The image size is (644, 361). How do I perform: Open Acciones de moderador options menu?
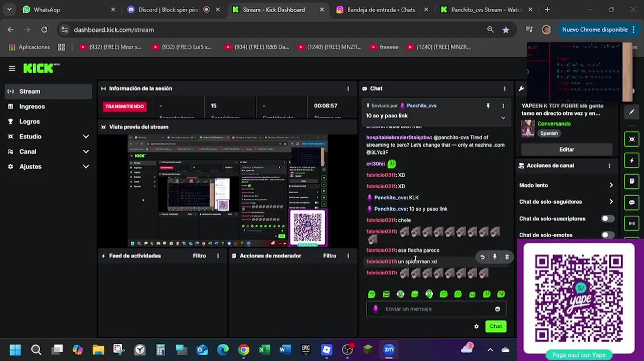[348, 256]
